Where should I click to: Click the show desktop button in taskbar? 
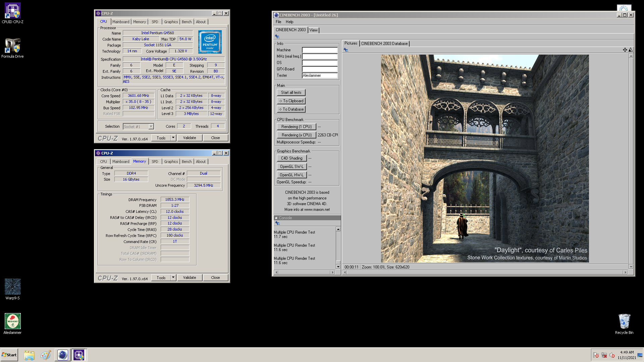[640, 355]
